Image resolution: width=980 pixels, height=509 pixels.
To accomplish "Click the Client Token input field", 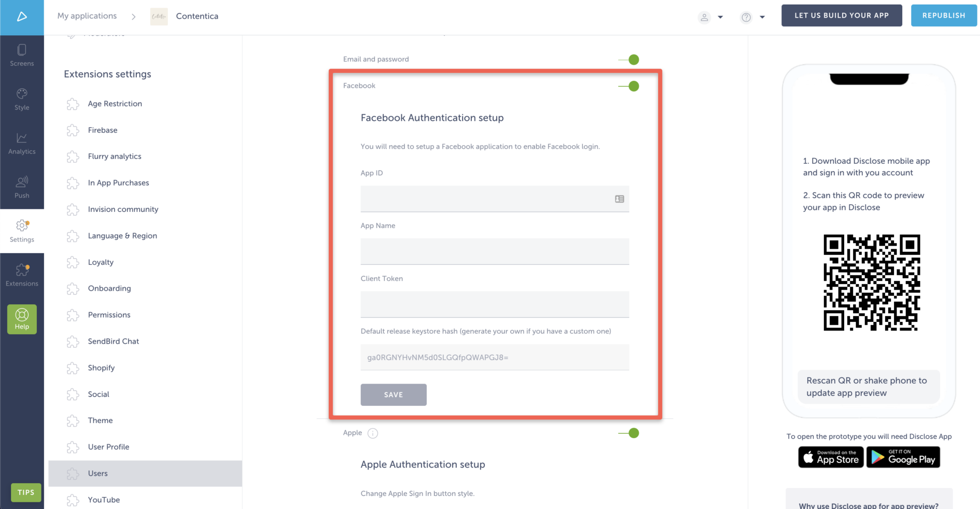I will [495, 304].
